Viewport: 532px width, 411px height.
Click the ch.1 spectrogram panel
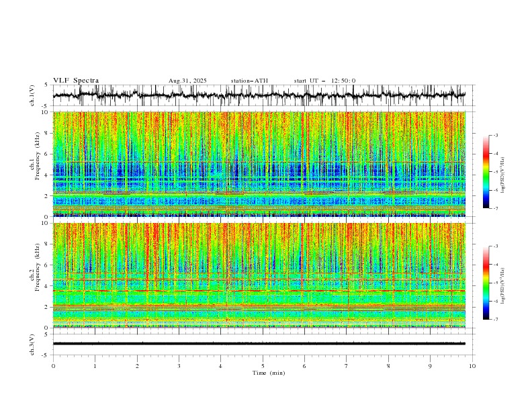[259, 164]
